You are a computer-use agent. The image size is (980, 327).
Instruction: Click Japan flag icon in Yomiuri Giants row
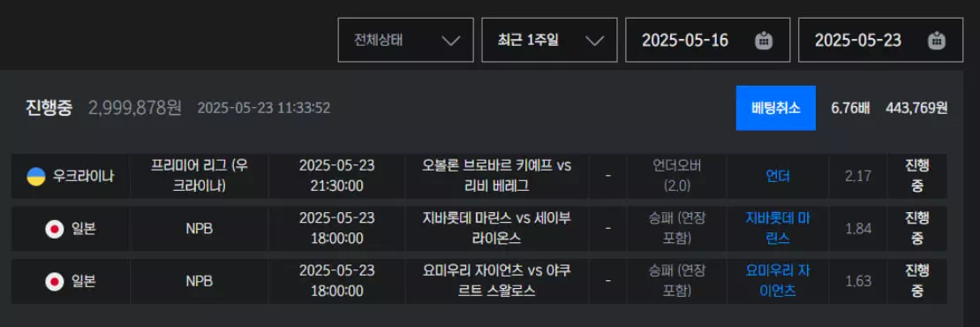pos(55,282)
